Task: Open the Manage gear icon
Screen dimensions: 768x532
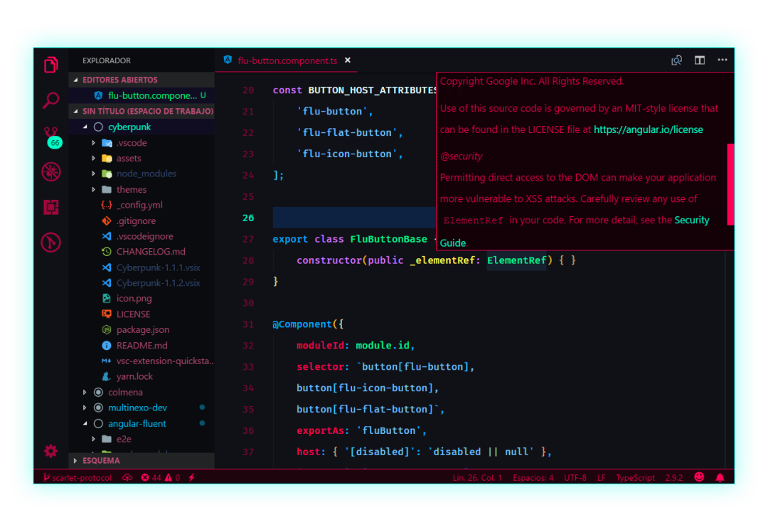Action: pyautogui.click(x=51, y=451)
